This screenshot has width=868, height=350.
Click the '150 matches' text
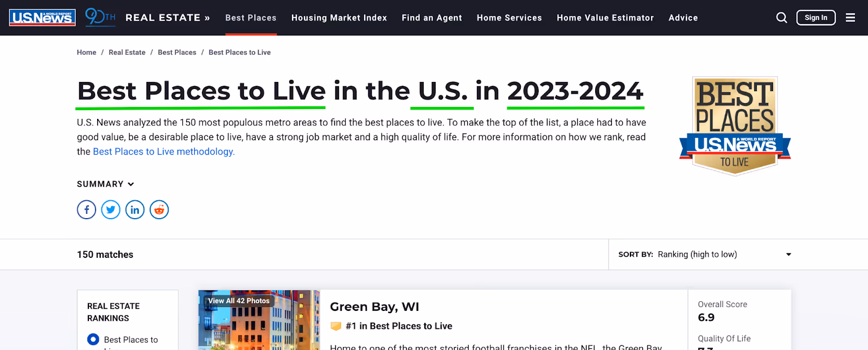point(105,254)
